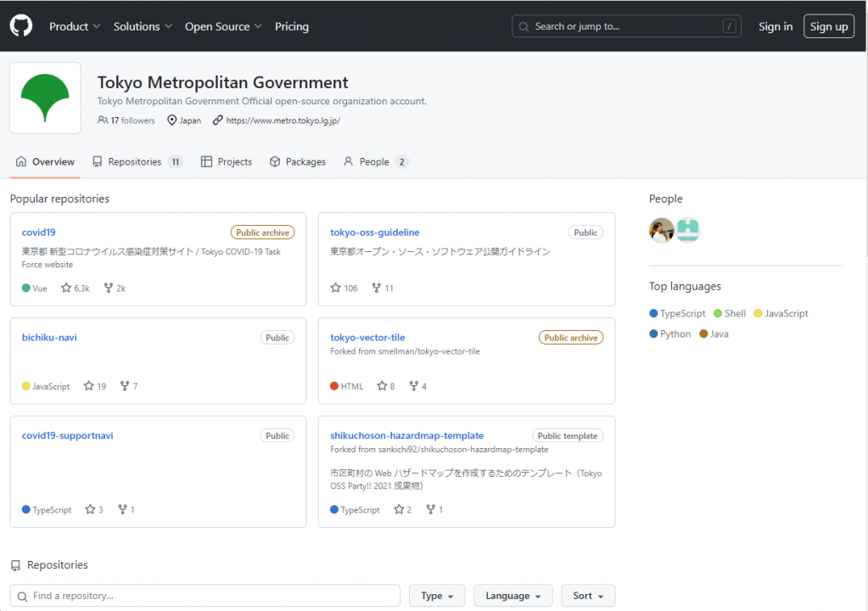View the 17 followers link
The height and width of the screenshot is (611, 868).
(126, 121)
